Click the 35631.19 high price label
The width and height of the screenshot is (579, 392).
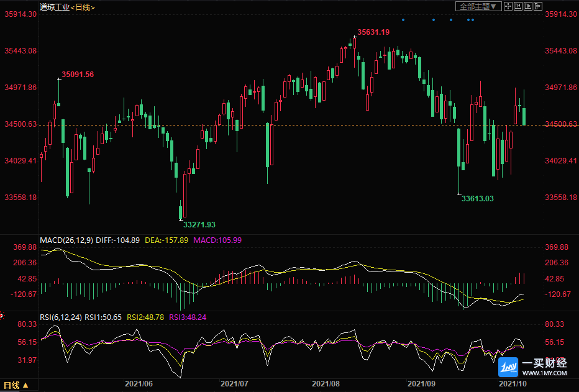pyautogui.click(x=373, y=32)
